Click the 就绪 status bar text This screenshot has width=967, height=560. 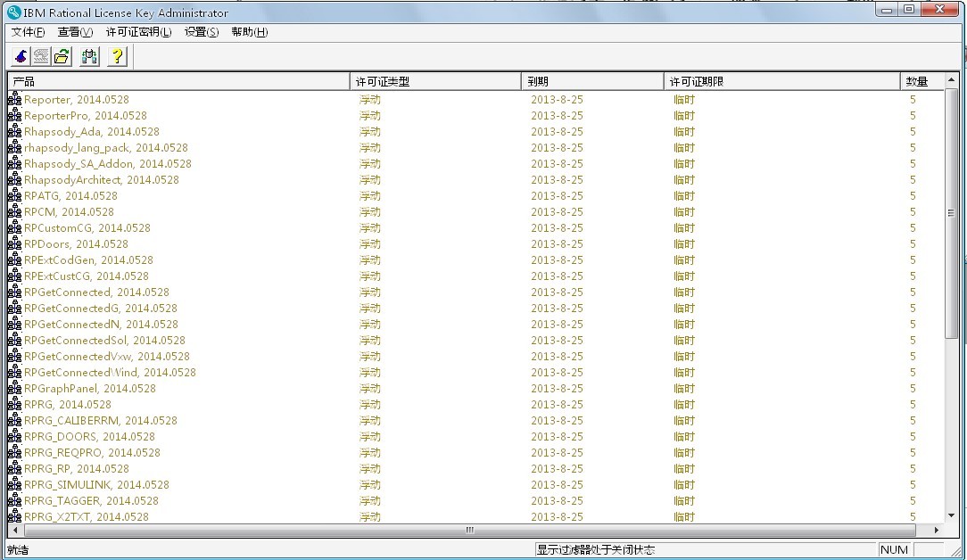point(18,549)
